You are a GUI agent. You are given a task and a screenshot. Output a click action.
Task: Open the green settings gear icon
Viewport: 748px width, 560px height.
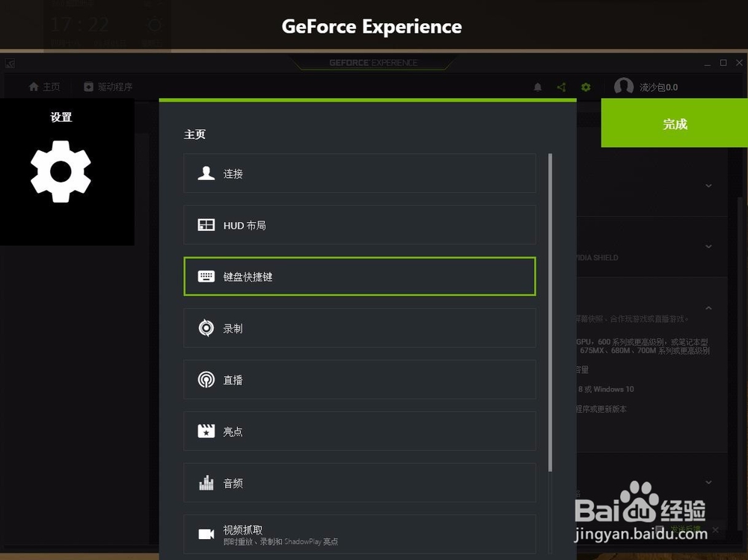[x=586, y=87]
